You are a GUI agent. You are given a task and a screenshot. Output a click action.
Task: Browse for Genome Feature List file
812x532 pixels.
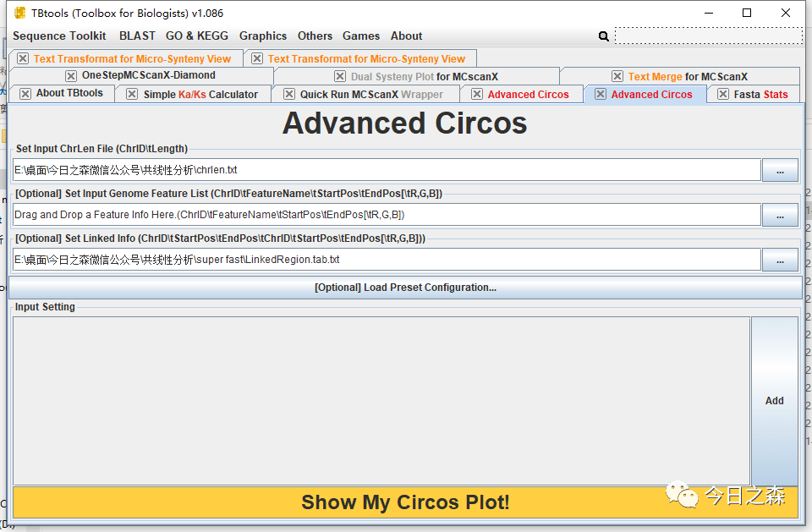click(780, 215)
